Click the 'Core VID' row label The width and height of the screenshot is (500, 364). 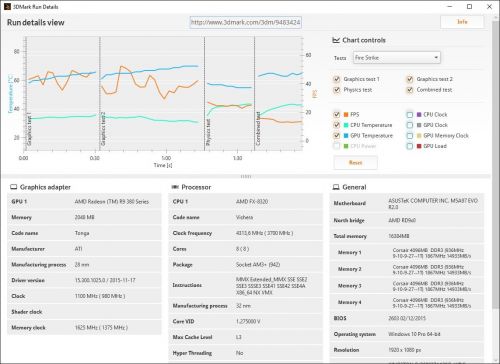pyautogui.click(x=183, y=321)
